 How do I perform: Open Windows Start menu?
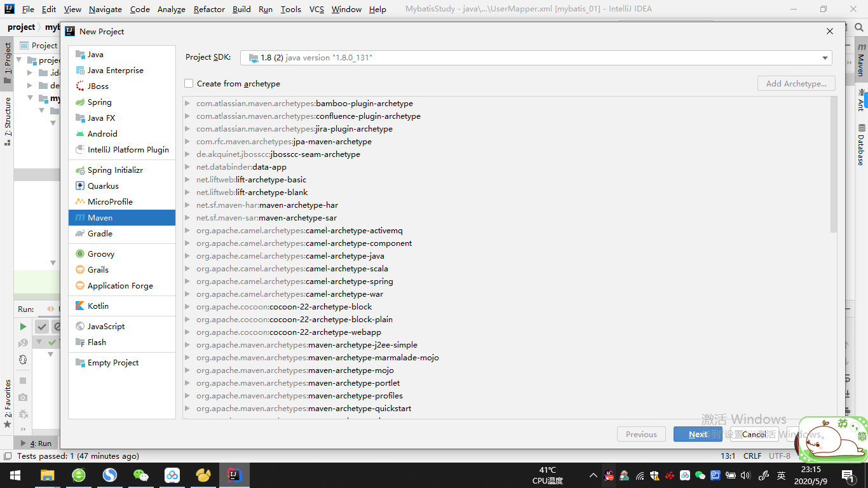pos(15,475)
